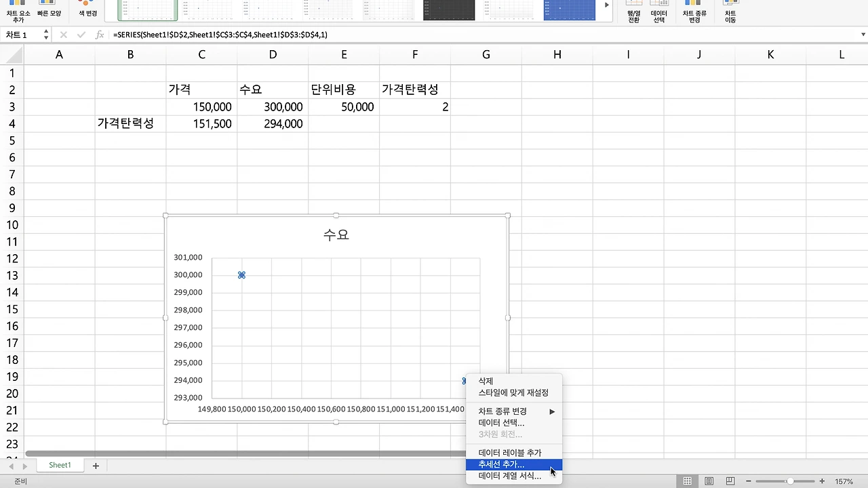
Task: Click the 수요 chart title
Action: point(336,235)
